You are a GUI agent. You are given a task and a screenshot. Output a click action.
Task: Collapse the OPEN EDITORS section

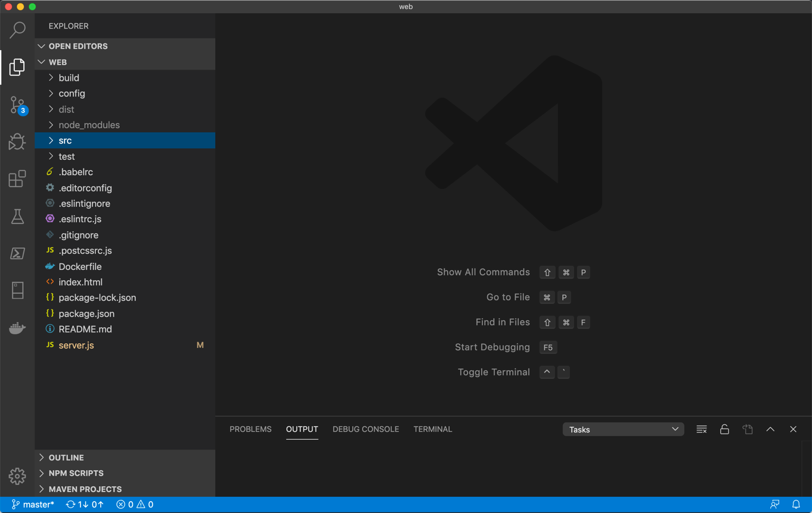(x=125, y=46)
